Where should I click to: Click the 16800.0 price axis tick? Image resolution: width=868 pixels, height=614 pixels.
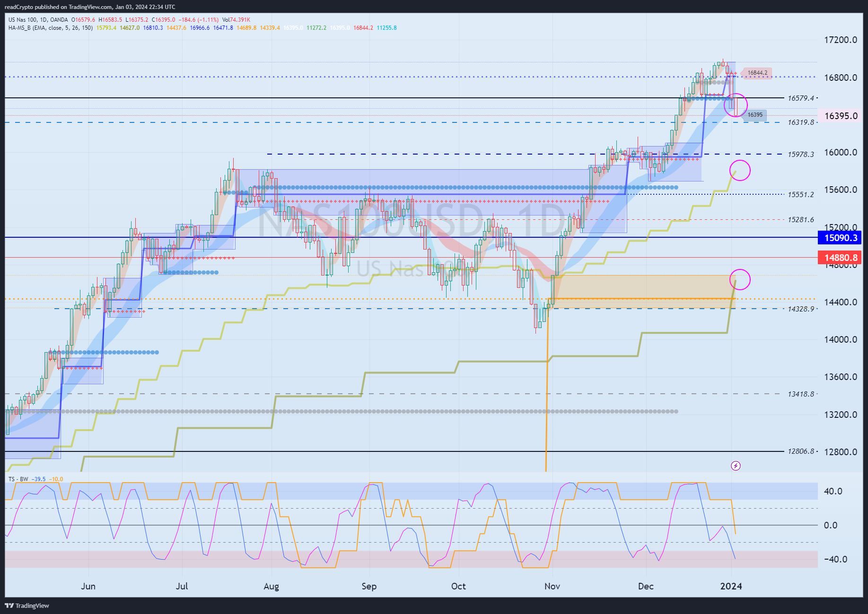(841, 78)
